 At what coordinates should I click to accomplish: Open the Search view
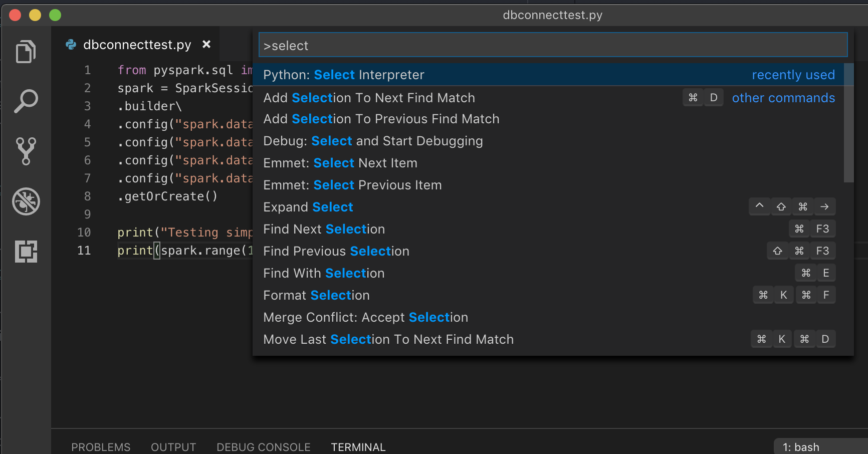tap(26, 101)
